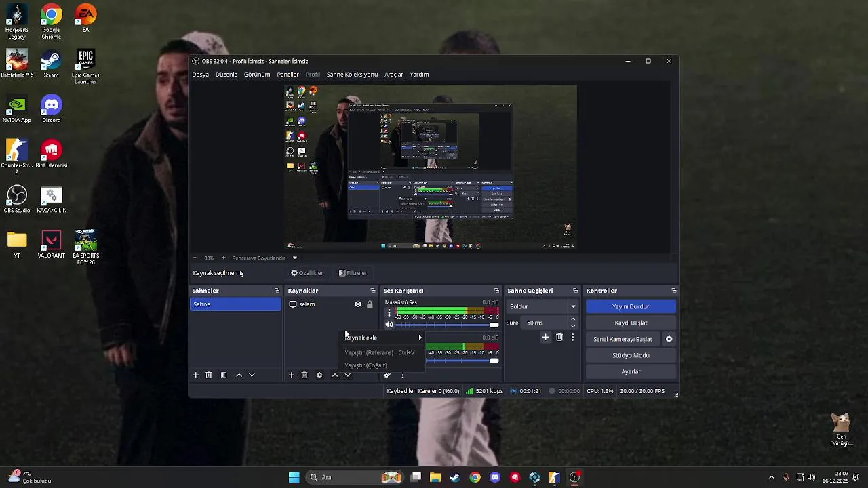
Task: Zoom in the preview with the plus icon
Action: 224,258
